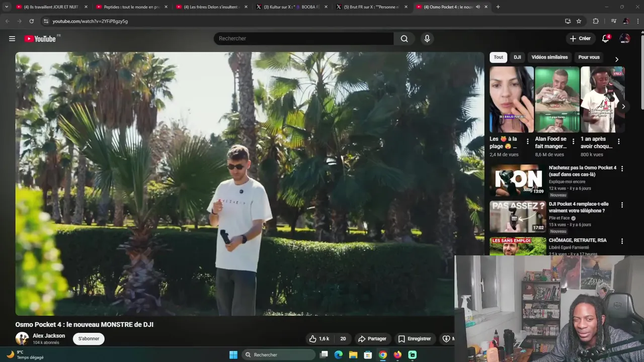Open options for the 'N'achetez pas la Osmo Pocket 4' video
This screenshot has height=362, width=644.
(622, 169)
